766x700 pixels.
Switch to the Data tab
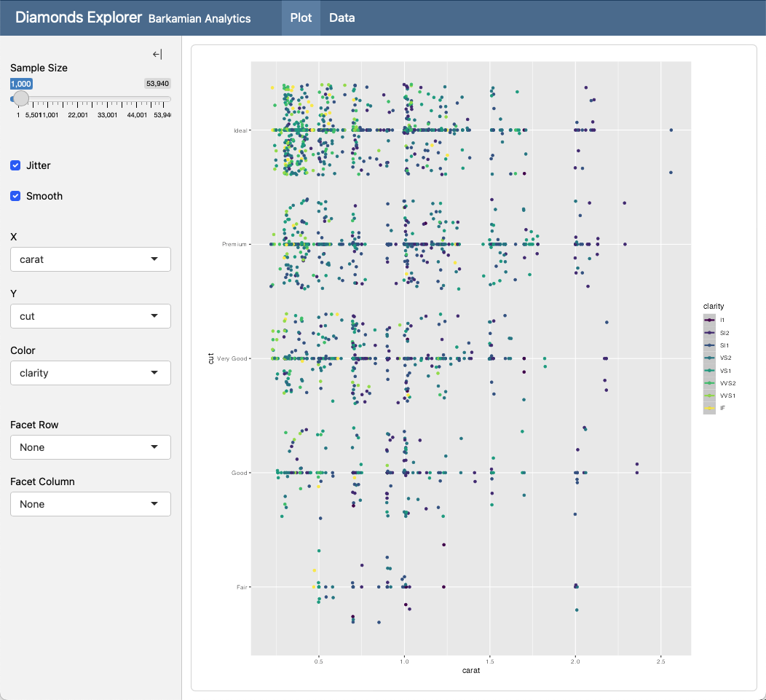(341, 17)
